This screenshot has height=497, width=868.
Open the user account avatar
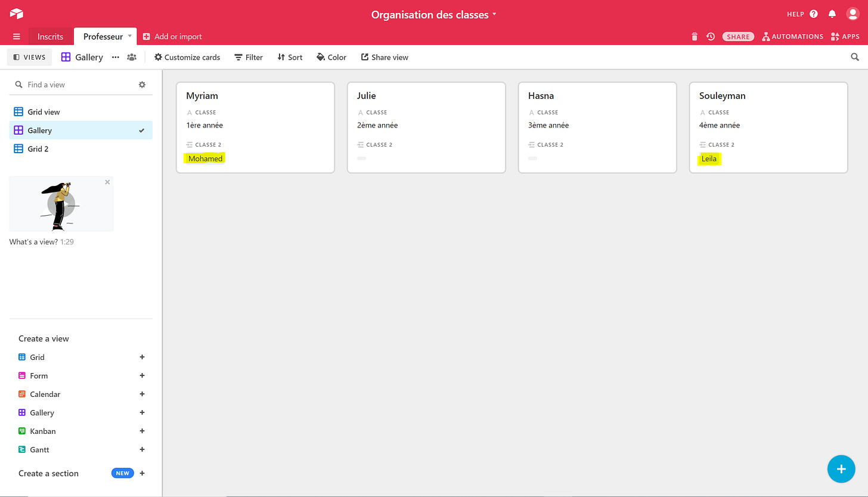click(x=852, y=14)
